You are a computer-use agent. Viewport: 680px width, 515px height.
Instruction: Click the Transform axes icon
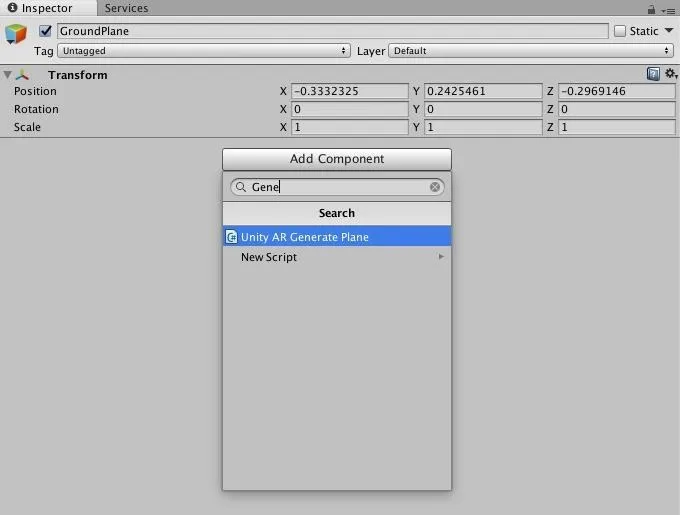point(22,75)
